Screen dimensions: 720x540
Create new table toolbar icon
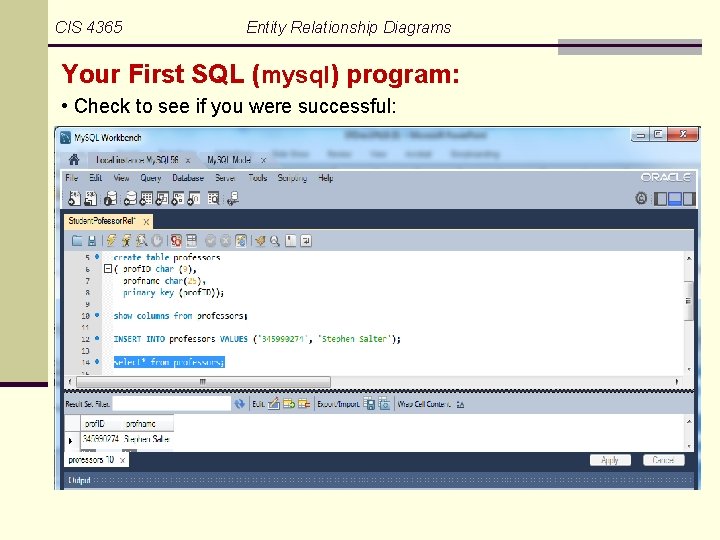[x=146, y=198]
